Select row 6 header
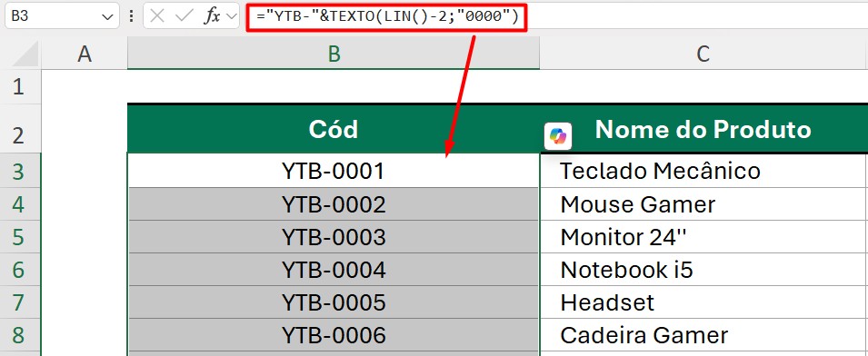868x356 pixels. 19,270
